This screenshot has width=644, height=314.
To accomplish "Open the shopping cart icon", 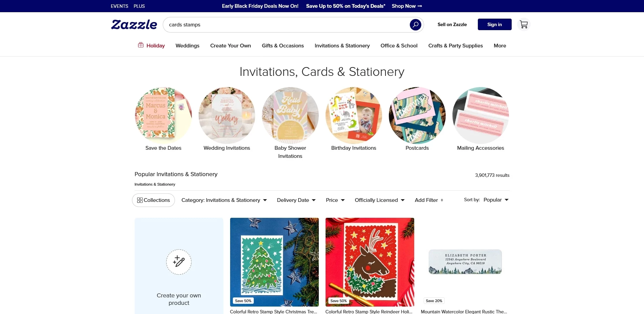I will click(x=524, y=24).
